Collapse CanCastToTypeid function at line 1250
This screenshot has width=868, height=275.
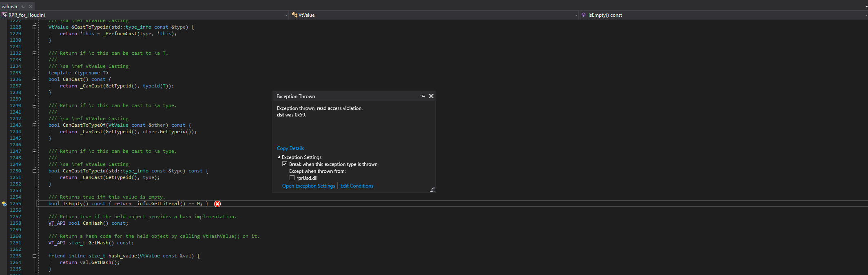tap(34, 171)
